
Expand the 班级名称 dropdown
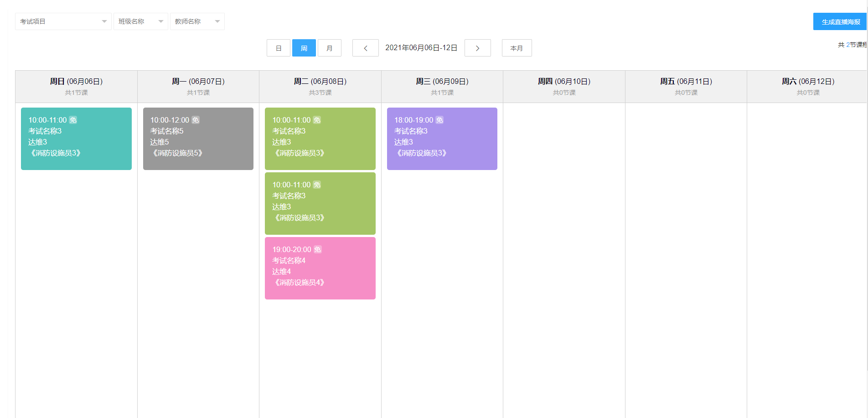140,21
